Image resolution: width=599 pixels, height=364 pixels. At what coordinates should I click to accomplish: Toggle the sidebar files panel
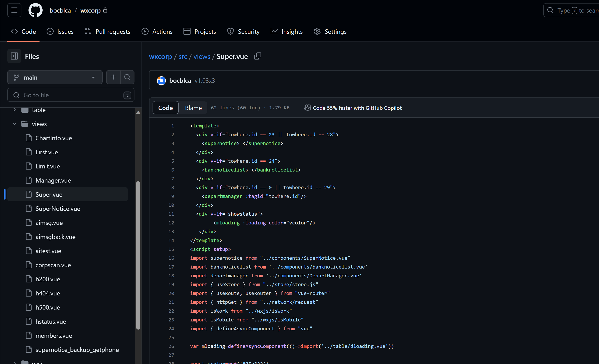coord(14,56)
